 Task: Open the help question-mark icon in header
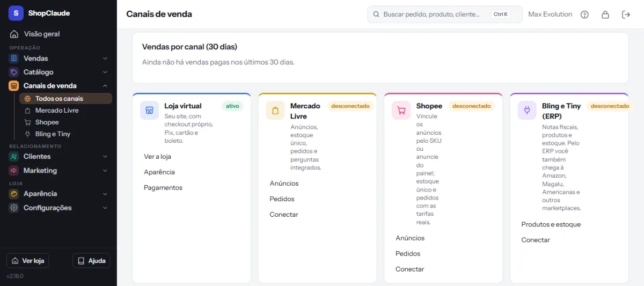tap(585, 14)
